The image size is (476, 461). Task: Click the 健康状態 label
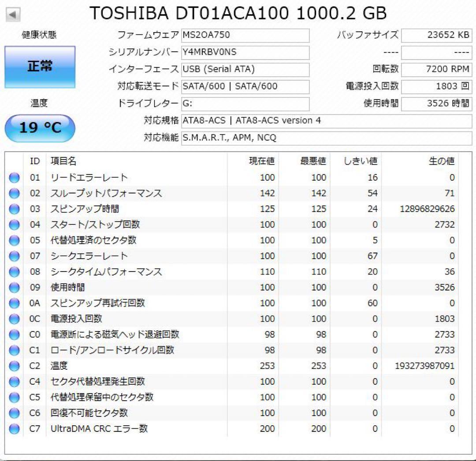39,35
